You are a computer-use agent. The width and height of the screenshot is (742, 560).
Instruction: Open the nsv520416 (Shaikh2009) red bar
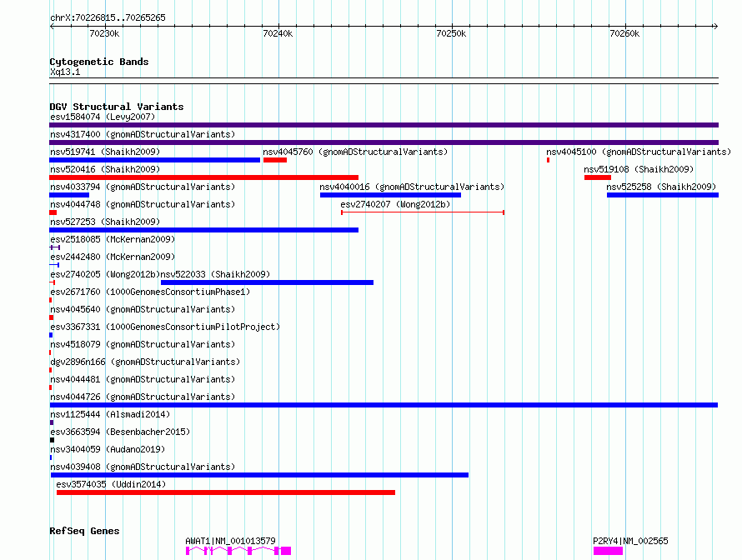pyautogui.click(x=203, y=177)
